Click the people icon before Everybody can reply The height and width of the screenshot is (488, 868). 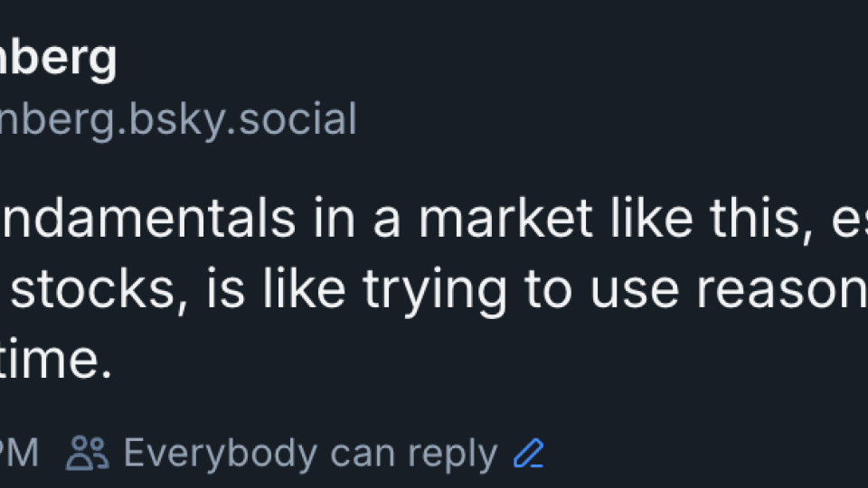pos(88,453)
